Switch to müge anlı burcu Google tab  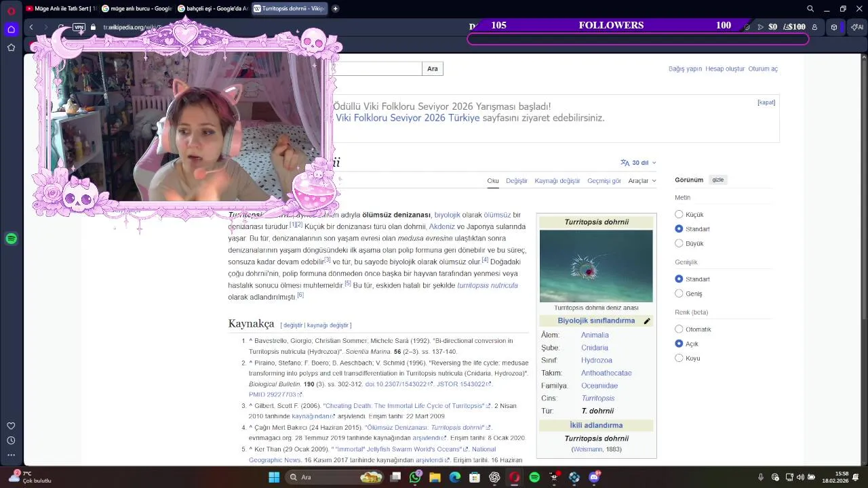tap(136, 9)
